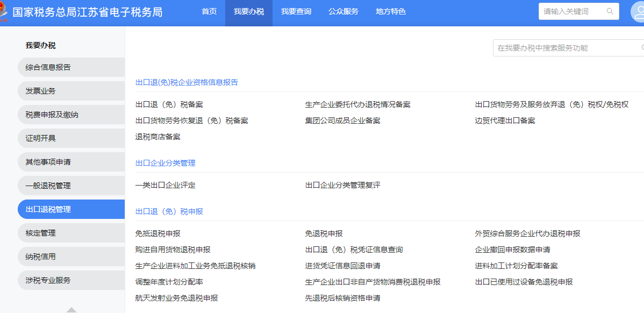
Task: Open 一类出口企业评定 link
Action: pyautogui.click(x=166, y=185)
